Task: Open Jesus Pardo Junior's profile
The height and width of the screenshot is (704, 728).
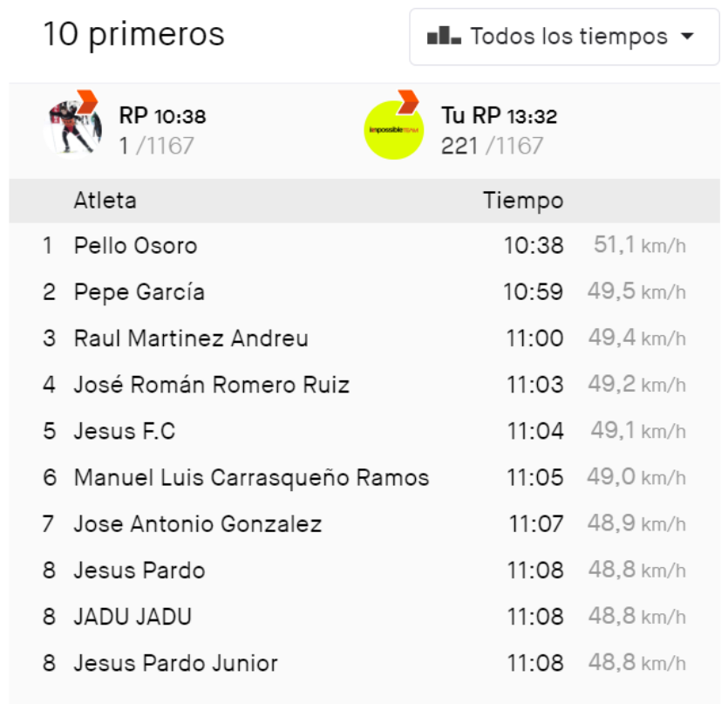Action: (x=175, y=663)
